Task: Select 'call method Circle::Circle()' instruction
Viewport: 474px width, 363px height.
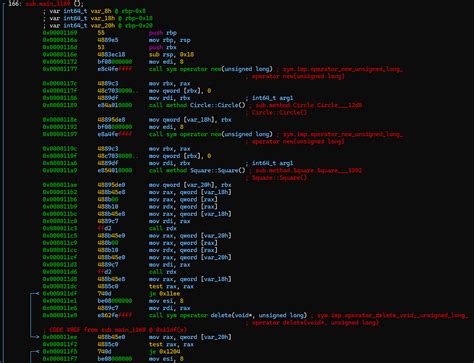Action: [x=197, y=105]
